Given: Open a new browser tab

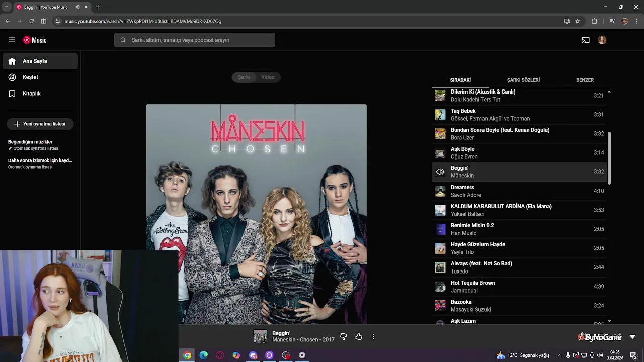Looking at the screenshot, I should [x=98, y=7].
